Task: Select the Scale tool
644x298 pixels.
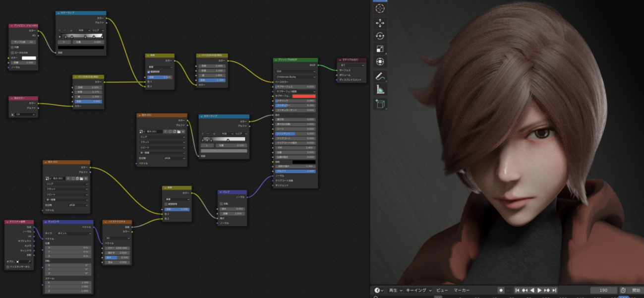Action: pyautogui.click(x=380, y=49)
